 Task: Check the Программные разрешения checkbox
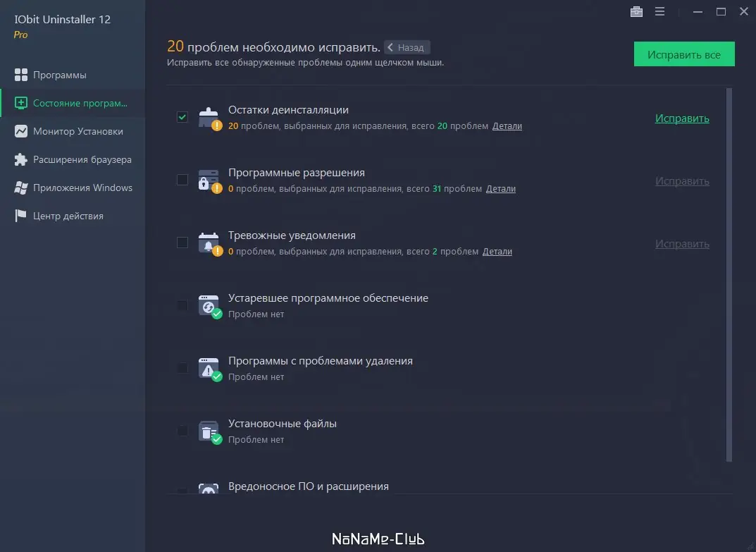point(182,180)
